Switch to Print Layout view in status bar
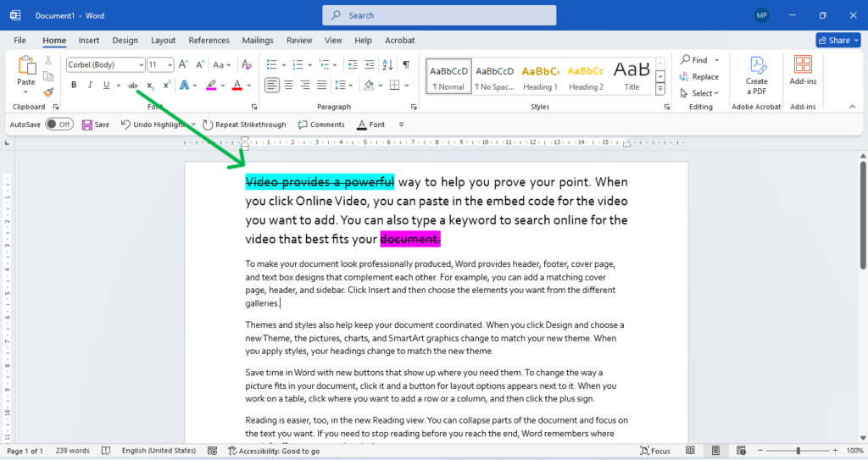This screenshot has width=868, height=460. tap(715, 451)
